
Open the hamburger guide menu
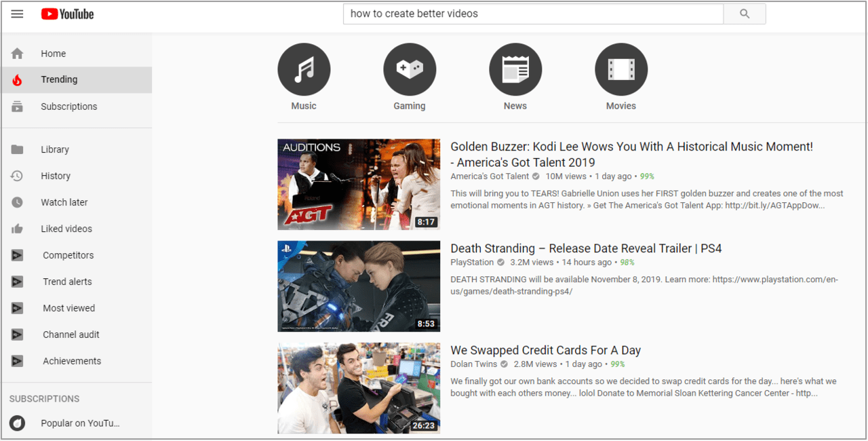[x=17, y=14]
